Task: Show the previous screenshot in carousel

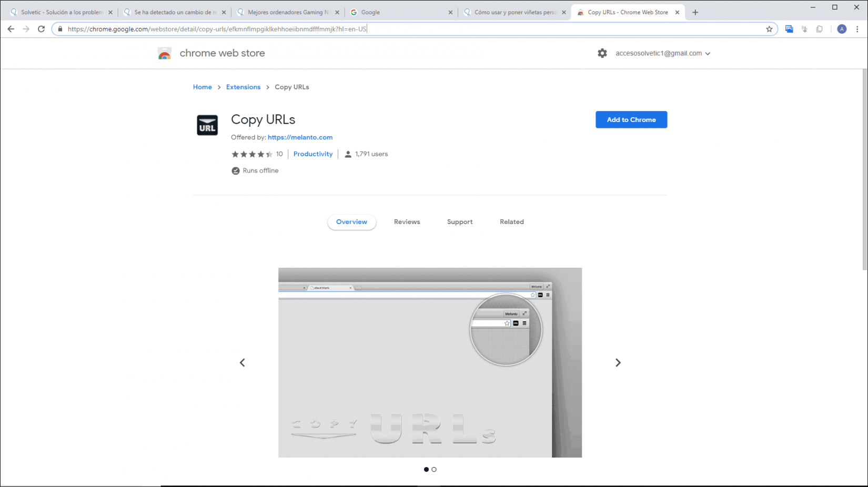Action: 242,362
